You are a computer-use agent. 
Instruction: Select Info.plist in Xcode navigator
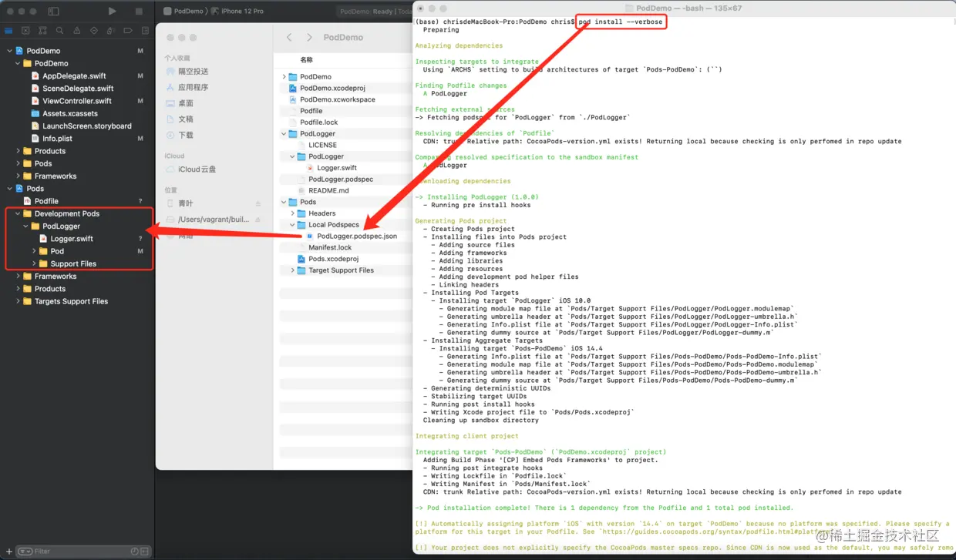[x=57, y=139]
